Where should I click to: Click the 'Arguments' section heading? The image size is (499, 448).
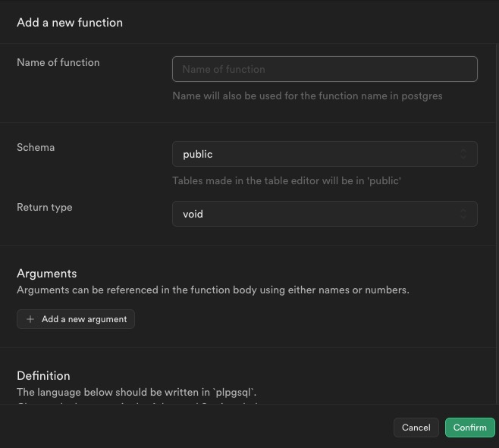tap(47, 274)
